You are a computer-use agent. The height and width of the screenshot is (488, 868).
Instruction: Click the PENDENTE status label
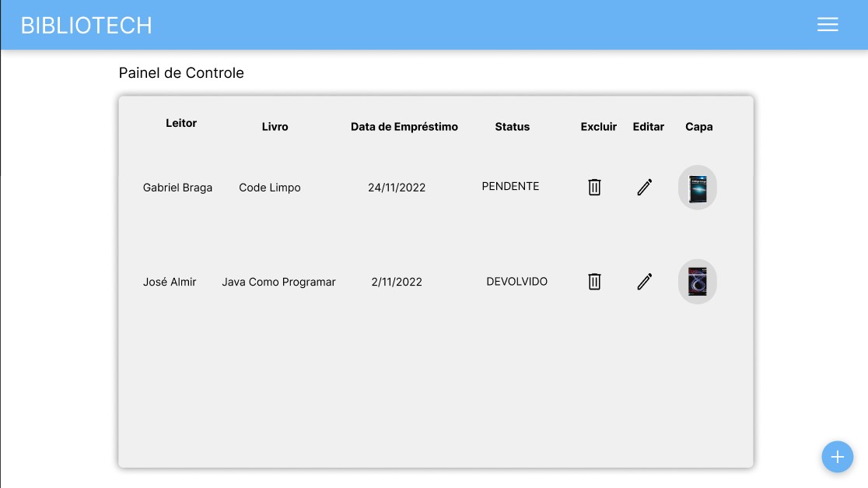click(x=510, y=186)
